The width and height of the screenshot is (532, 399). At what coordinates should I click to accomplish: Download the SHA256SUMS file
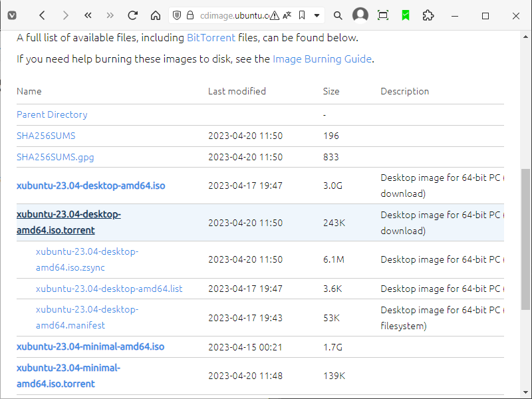(x=46, y=136)
